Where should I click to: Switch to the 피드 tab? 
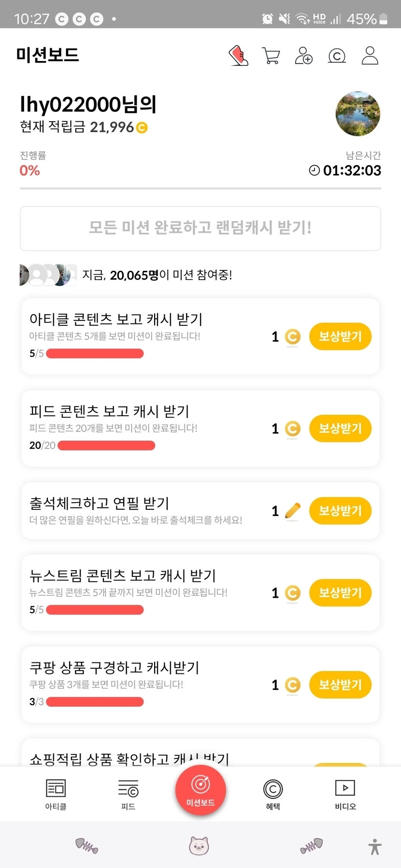[x=128, y=794]
